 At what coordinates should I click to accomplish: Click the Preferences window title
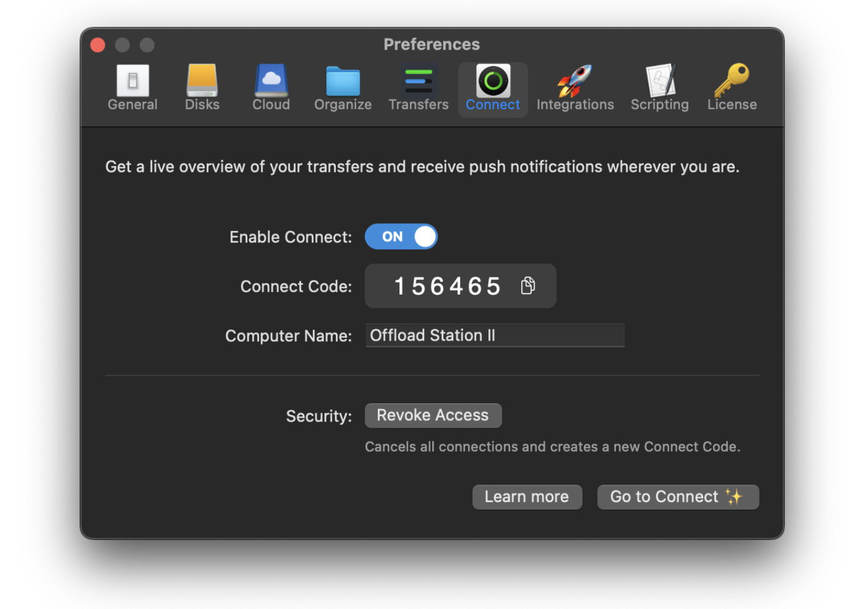(x=432, y=44)
